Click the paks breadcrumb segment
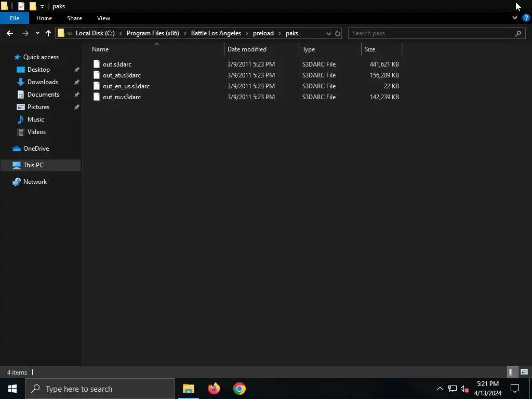The width and height of the screenshot is (532, 399). pyautogui.click(x=292, y=33)
